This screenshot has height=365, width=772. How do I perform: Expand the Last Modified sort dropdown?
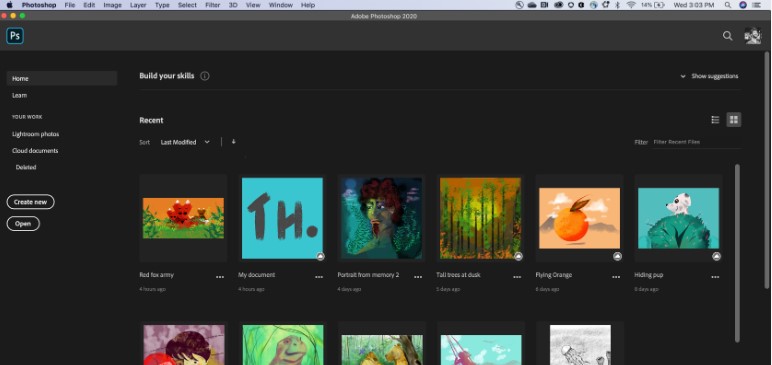point(185,142)
